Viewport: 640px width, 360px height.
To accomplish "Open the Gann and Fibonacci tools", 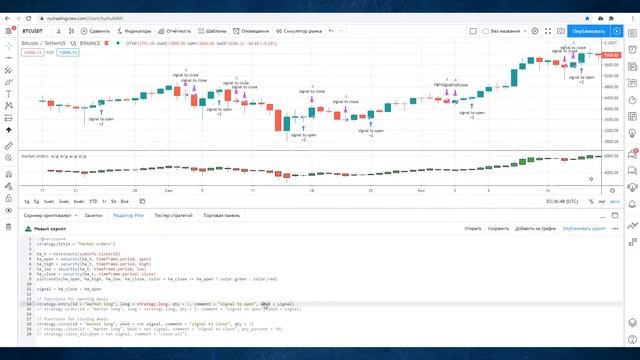I will pyautogui.click(x=9, y=70).
